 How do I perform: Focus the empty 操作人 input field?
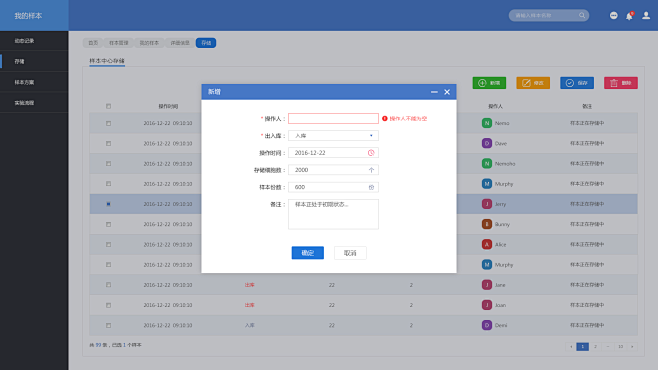pyautogui.click(x=333, y=118)
